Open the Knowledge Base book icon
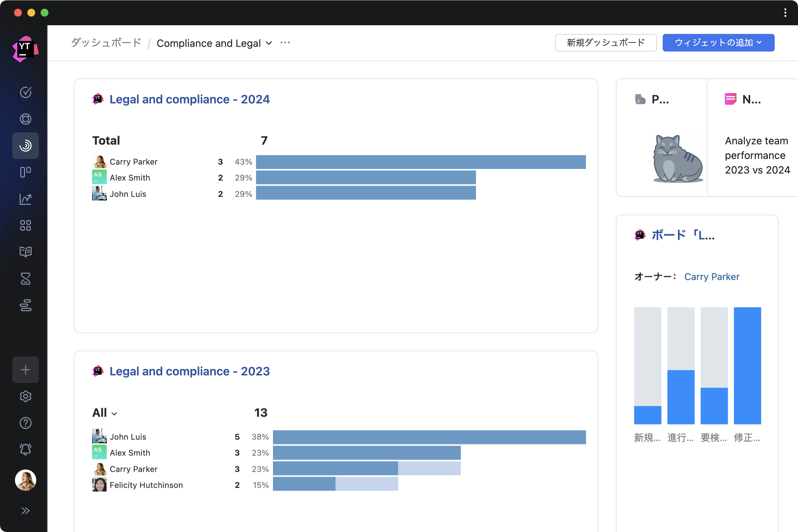The width and height of the screenshot is (798, 532). [x=26, y=252]
